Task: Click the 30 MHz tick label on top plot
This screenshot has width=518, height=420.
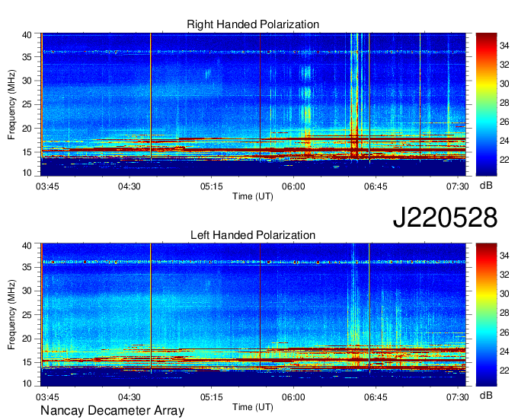Action: tap(27, 81)
